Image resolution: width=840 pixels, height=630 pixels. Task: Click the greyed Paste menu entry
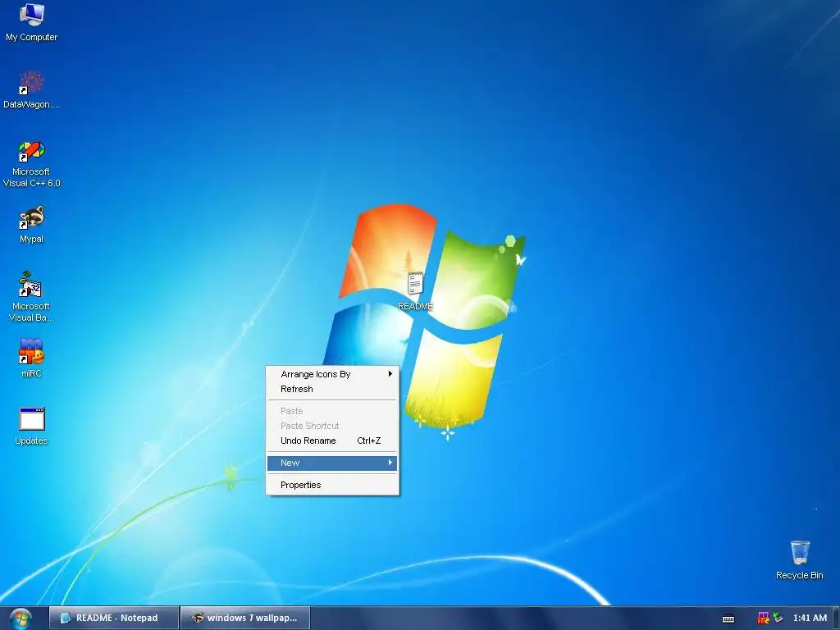click(x=332, y=411)
